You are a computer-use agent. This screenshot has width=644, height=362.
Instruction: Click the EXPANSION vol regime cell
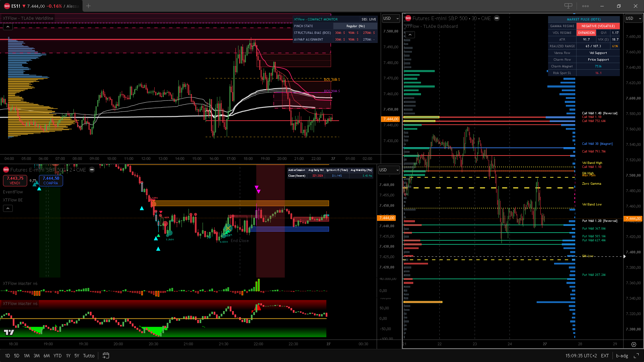click(x=586, y=33)
